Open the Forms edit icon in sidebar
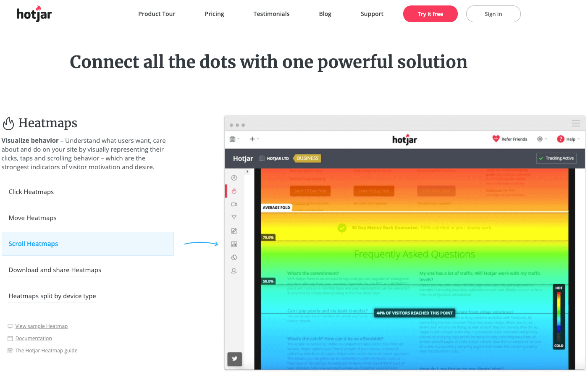 (x=234, y=231)
